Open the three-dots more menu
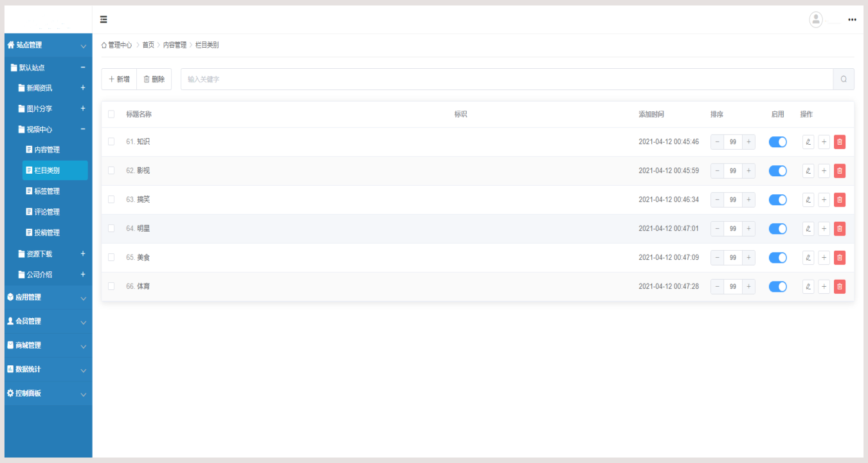The image size is (868, 463). 852,20
